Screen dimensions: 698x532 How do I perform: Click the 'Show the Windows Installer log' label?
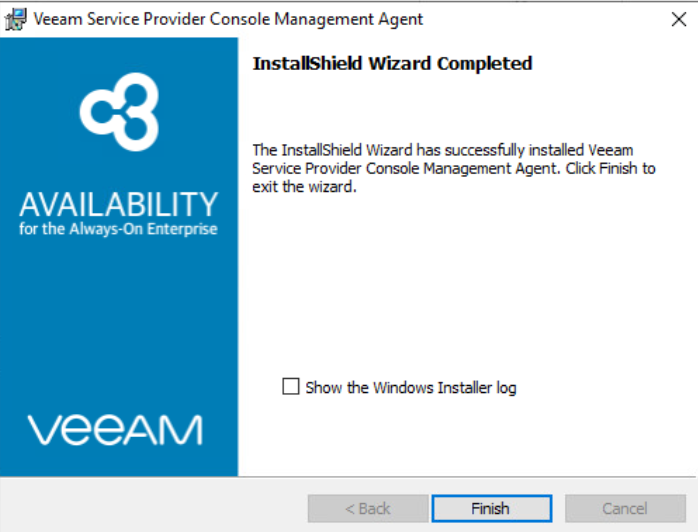(x=411, y=388)
